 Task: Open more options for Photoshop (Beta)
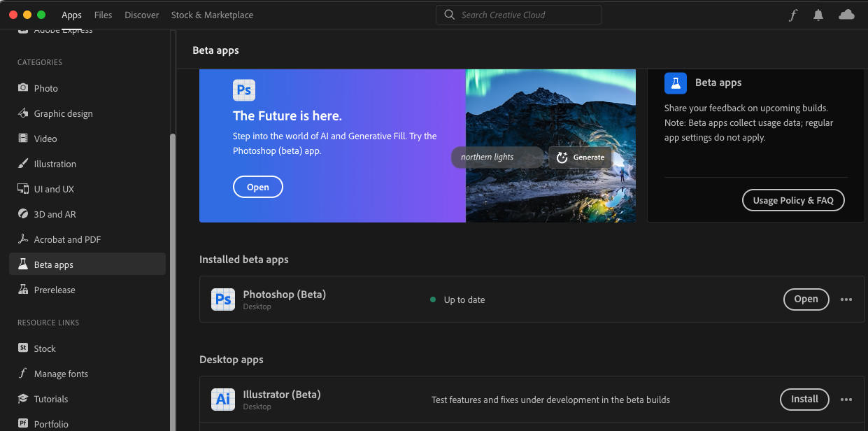click(846, 299)
